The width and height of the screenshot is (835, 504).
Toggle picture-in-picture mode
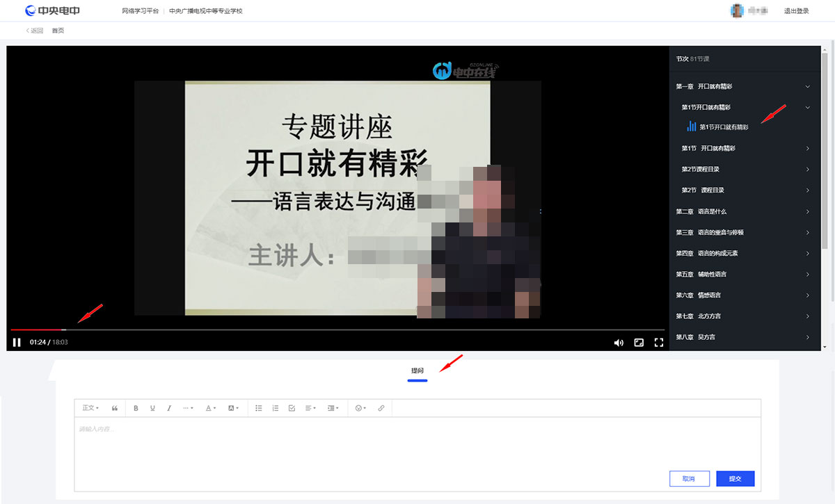coord(639,342)
